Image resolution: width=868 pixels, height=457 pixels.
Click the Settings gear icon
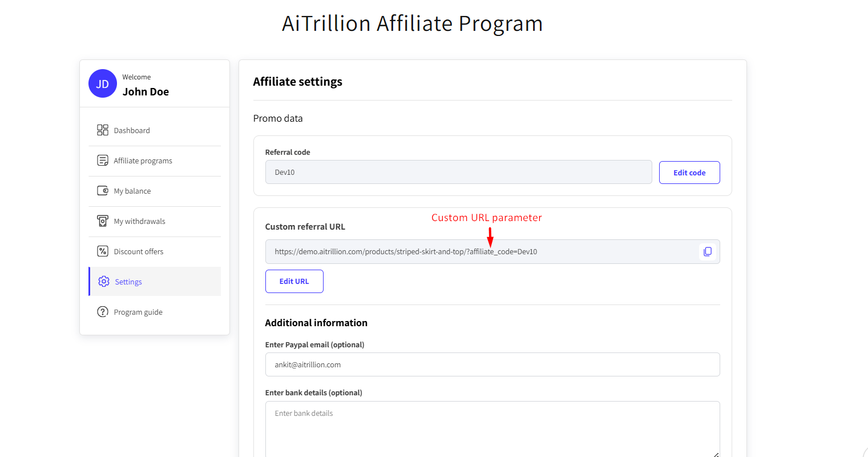[x=104, y=282]
